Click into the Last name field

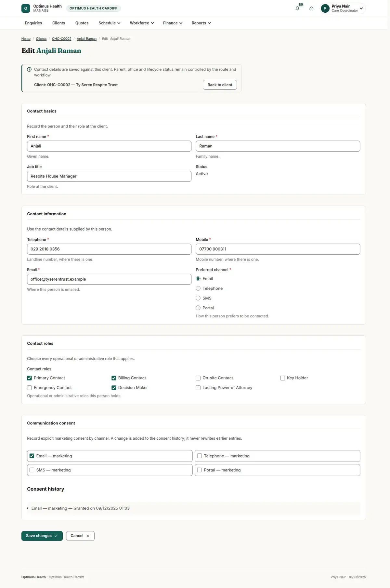coord(278,146)
